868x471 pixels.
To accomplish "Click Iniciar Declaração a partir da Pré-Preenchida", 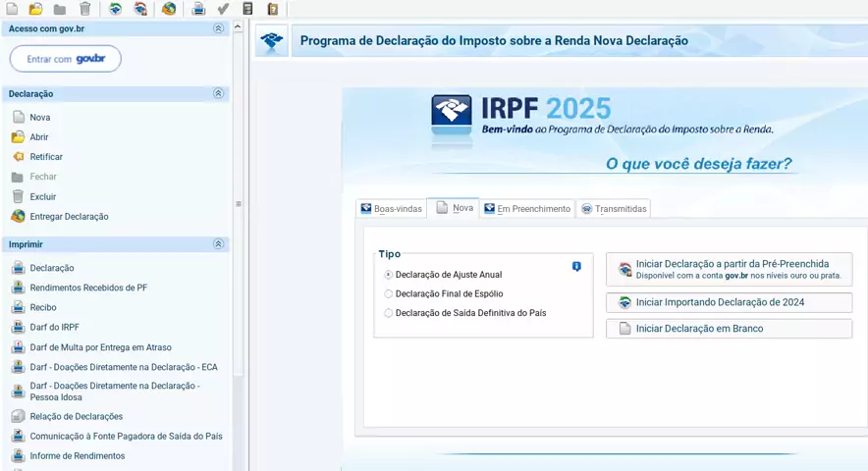I will pos(729,269).
